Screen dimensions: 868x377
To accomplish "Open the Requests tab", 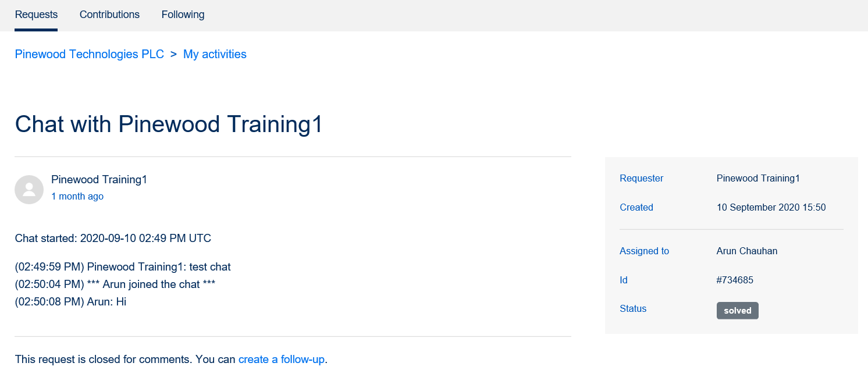I will point(36,15).
